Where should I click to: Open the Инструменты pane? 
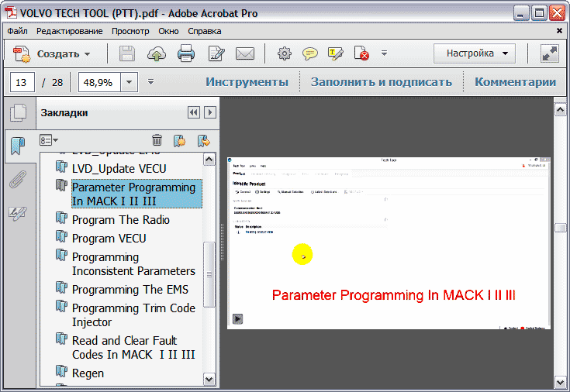coord(247,82)
